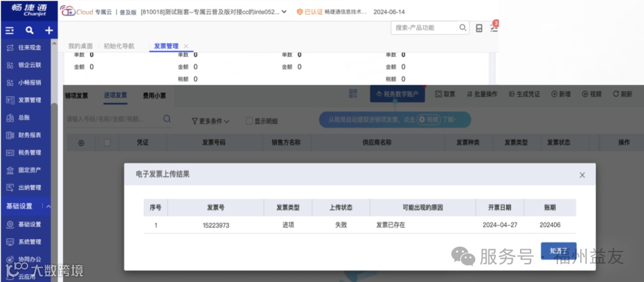Click the product search magnifier icon
This screenshot has width=644, height=282.
[463, 28]
